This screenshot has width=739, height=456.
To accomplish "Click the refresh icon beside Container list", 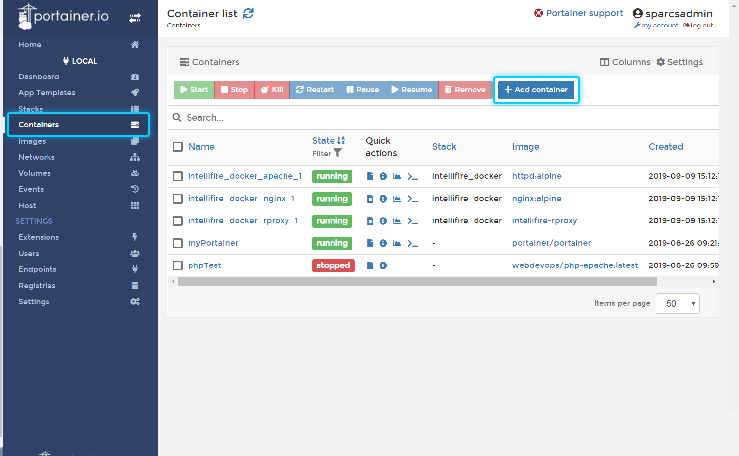I will coord(249,13).
